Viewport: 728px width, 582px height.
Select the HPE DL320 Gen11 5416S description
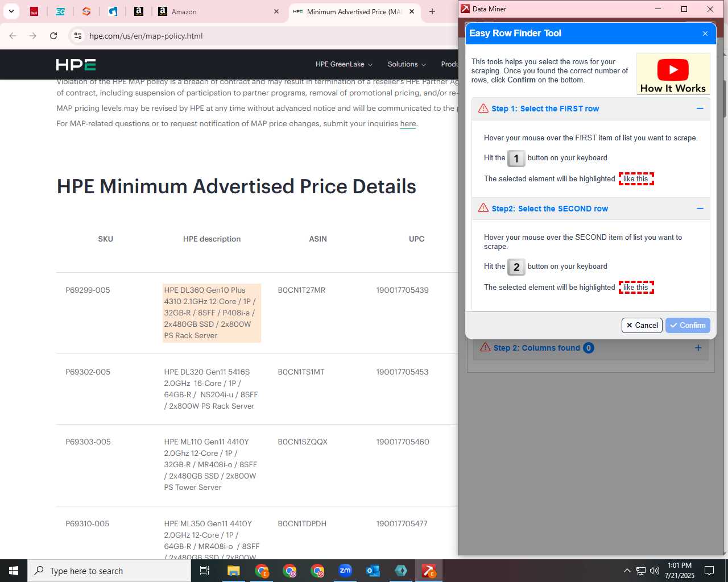[x=211, y=389]
